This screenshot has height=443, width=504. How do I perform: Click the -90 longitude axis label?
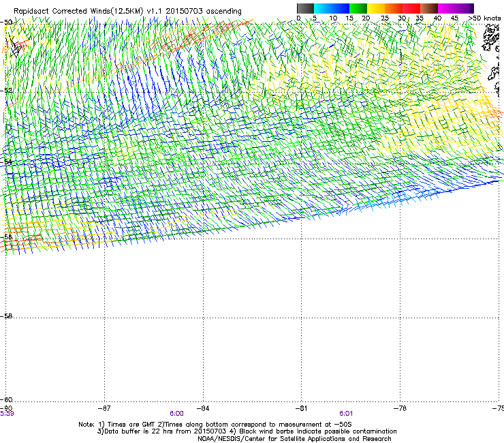tap(6, 408)
